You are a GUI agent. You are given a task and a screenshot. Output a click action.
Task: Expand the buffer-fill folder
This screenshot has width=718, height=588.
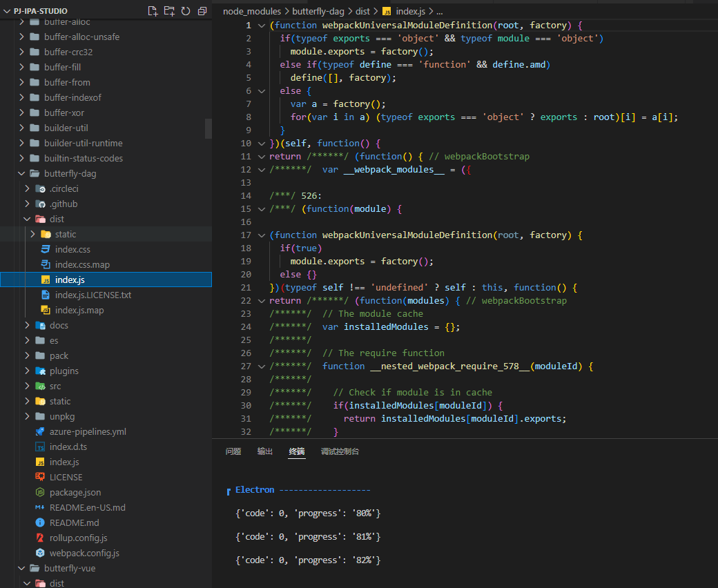21,67
